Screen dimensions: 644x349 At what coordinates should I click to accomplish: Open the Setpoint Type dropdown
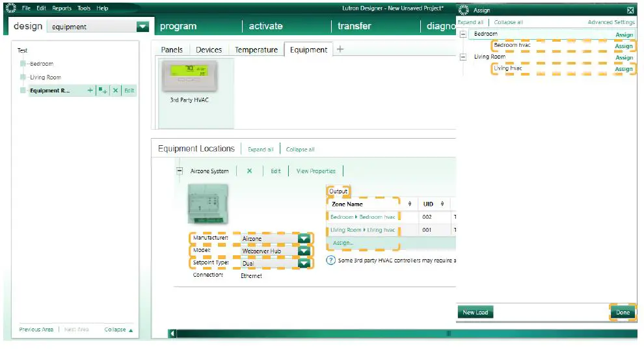304,263
